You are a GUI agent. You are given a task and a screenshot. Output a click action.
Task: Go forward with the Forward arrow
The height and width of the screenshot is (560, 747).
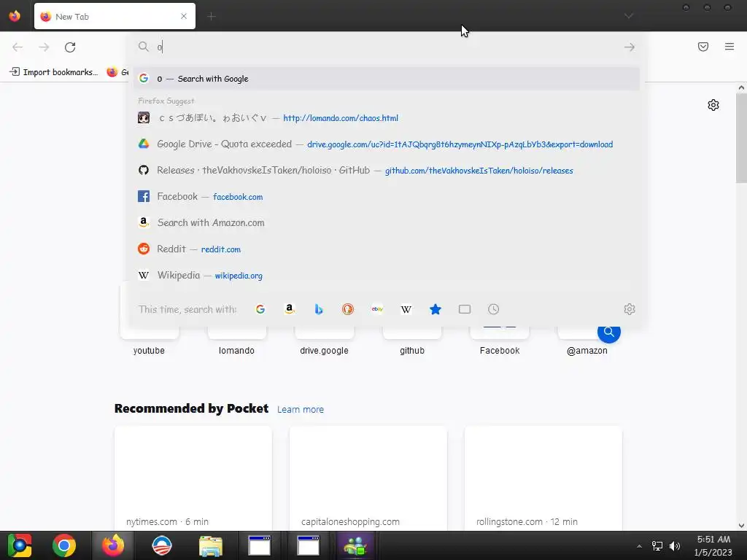44,47
